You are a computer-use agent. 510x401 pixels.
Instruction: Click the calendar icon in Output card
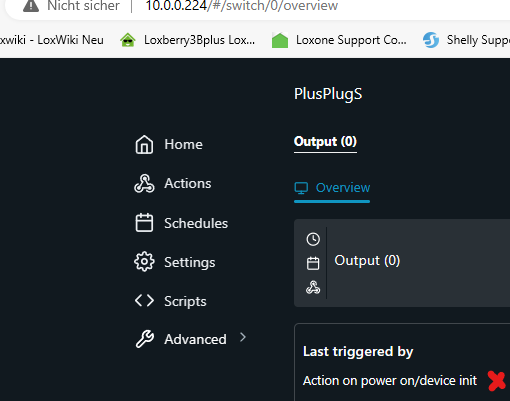[313, 263]
